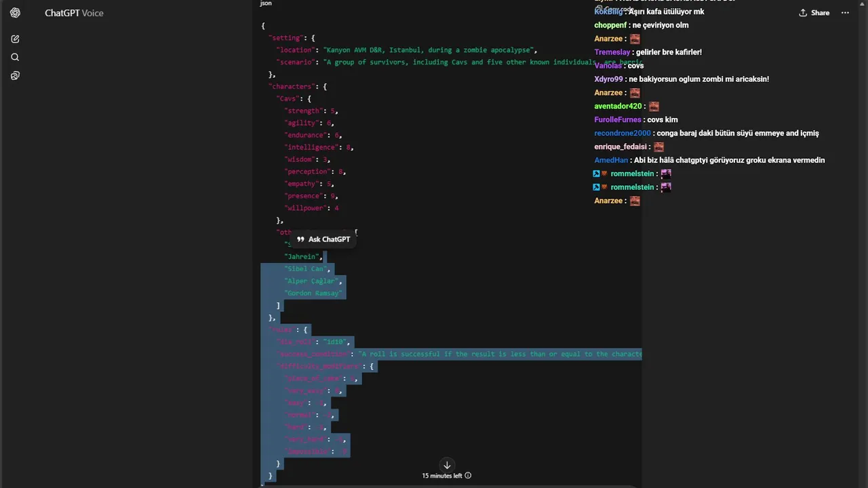
Task: Open the library icon in sidebar
Action: (x=15, y=75)
